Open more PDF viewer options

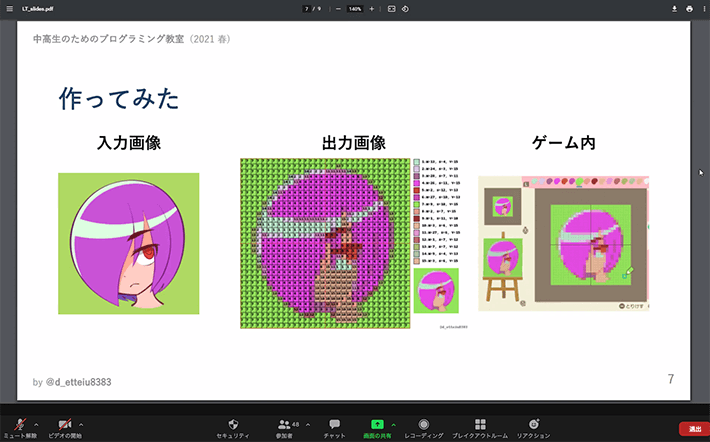(x=703, y=9)
